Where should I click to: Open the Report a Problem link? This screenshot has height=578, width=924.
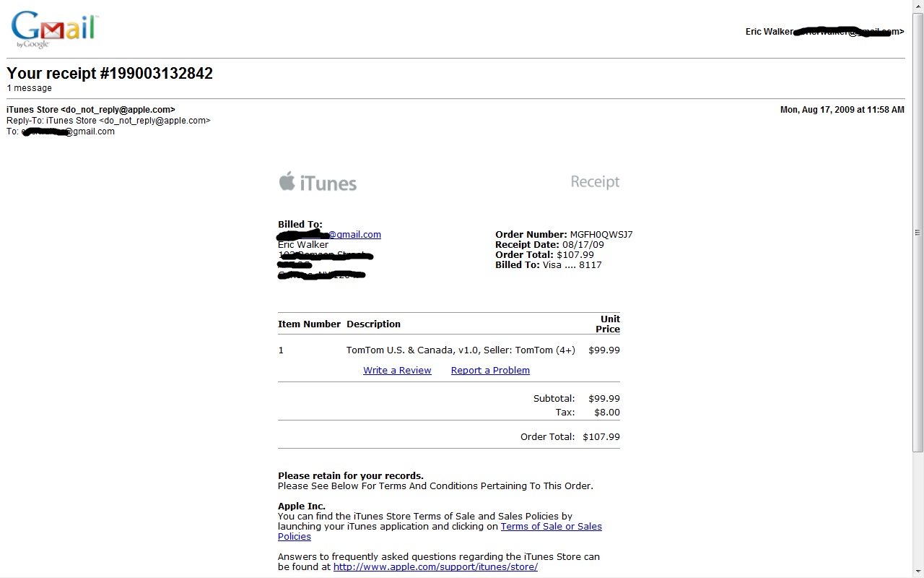point(490,371)
